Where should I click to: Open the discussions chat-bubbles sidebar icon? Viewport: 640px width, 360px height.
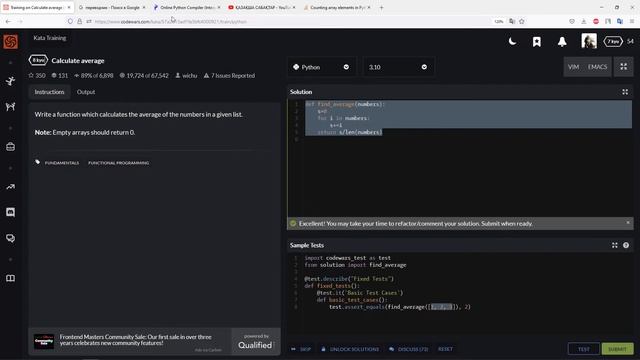point(11,238)
